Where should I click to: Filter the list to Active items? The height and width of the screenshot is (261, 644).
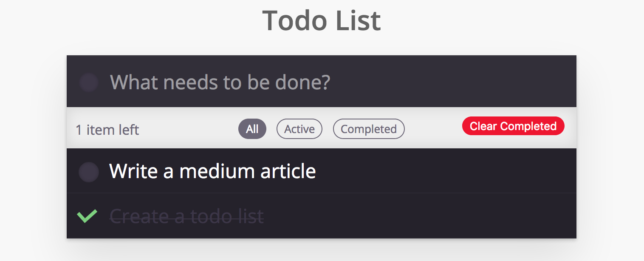click(299, 129)
